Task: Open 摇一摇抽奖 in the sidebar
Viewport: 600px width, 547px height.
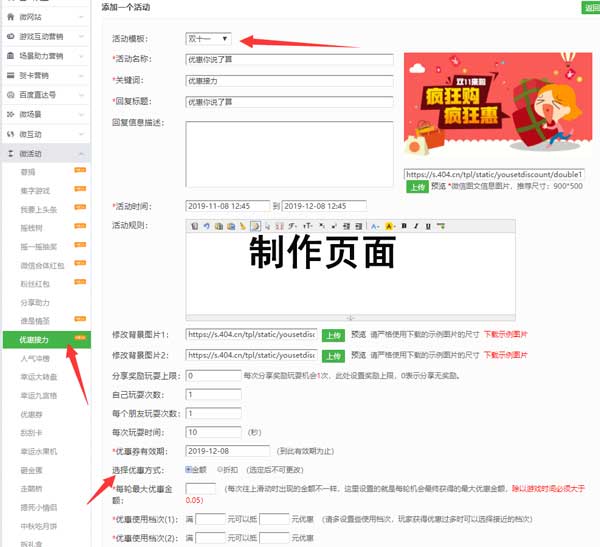Action: 39,247
